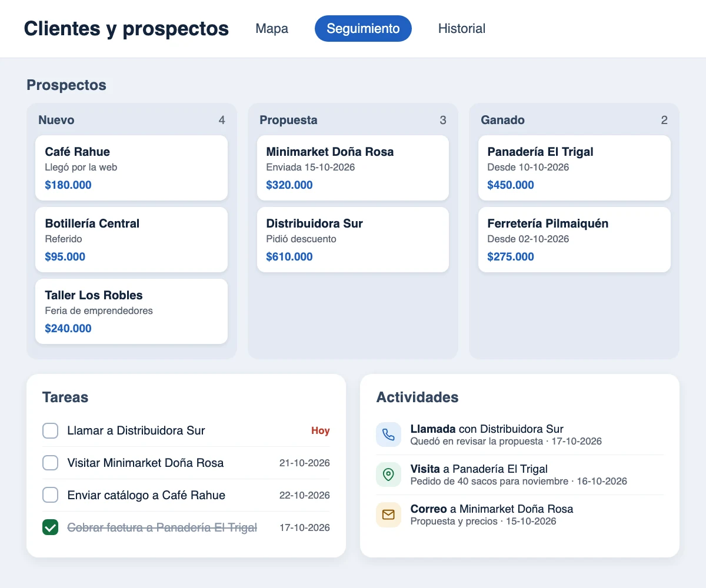This screenshot has height=588, width=706.
Task: Open the Botillería Central prospect card
Action: tap(131, 240)
